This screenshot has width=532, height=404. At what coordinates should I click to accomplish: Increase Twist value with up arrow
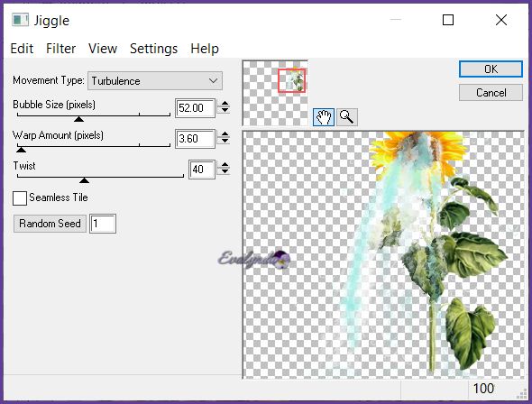pyautogui.click(x=225, y=165)
